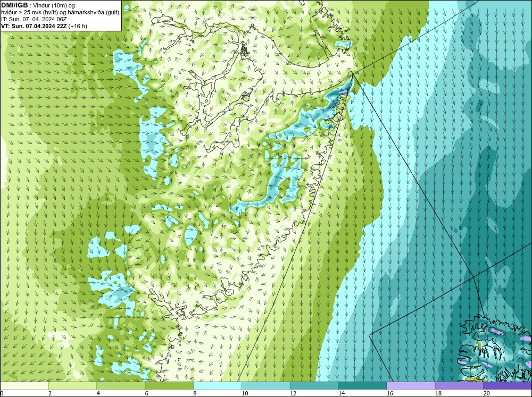This screenshot has height=397, width=532.
Task: Click the 'Vindur (10m) og' text
Action: [55, 5]
